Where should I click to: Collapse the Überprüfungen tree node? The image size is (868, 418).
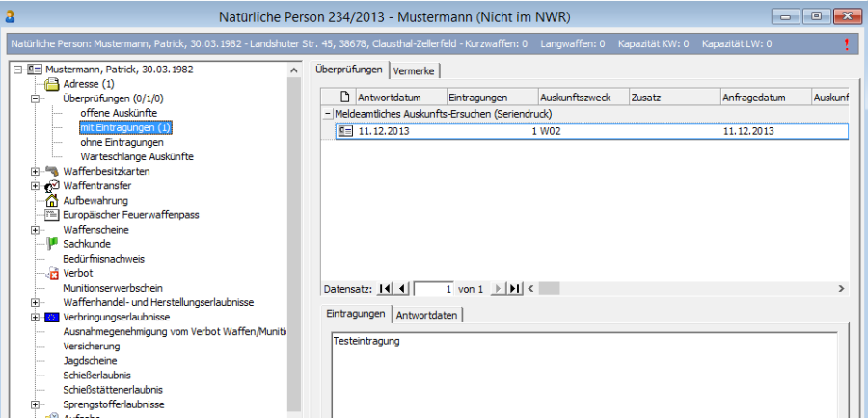point(36,98)
